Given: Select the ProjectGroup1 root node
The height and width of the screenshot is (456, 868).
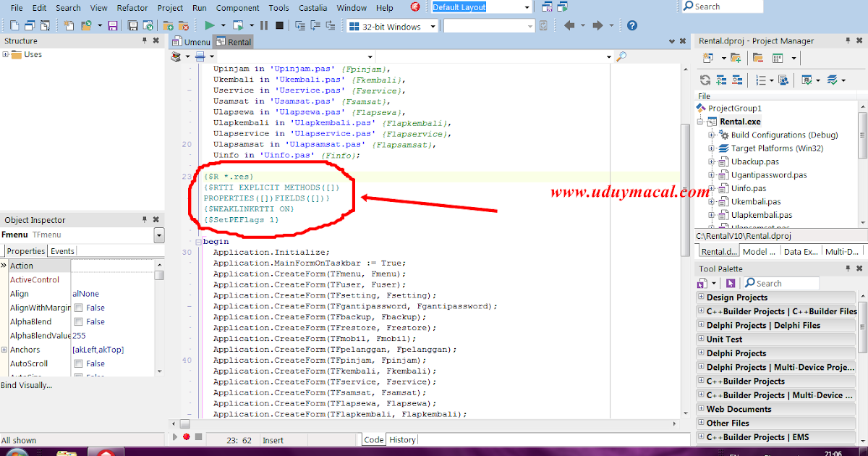Looking at the screenshot, I should click(734, 108).
